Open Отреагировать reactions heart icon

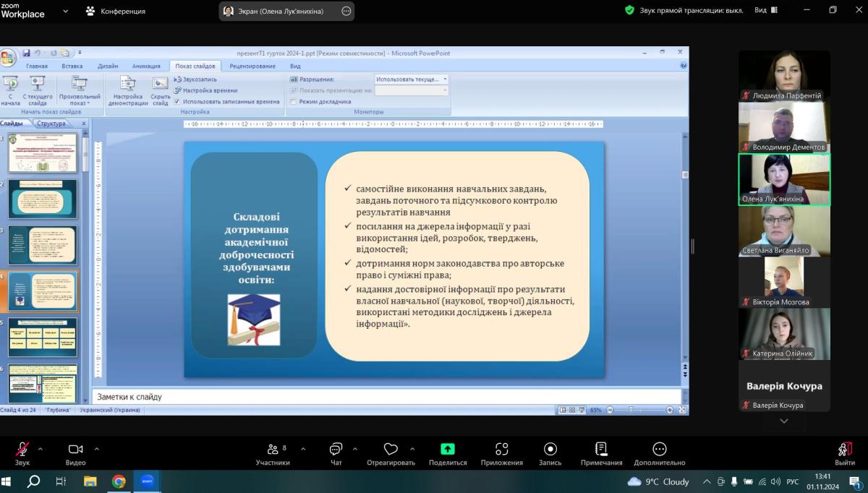tap(391, 450)
